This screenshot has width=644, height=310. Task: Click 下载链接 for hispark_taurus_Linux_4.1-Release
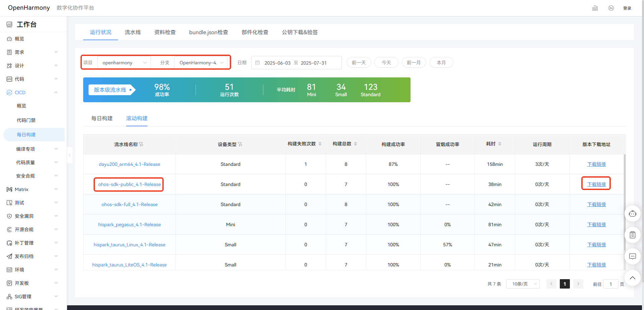pyautogui.click(x=596, y=245)
